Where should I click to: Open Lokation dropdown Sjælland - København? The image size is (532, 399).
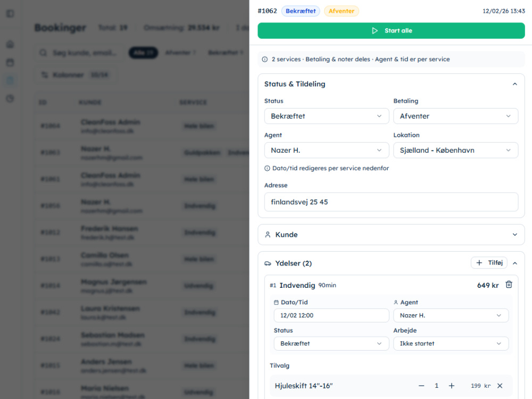455,151
